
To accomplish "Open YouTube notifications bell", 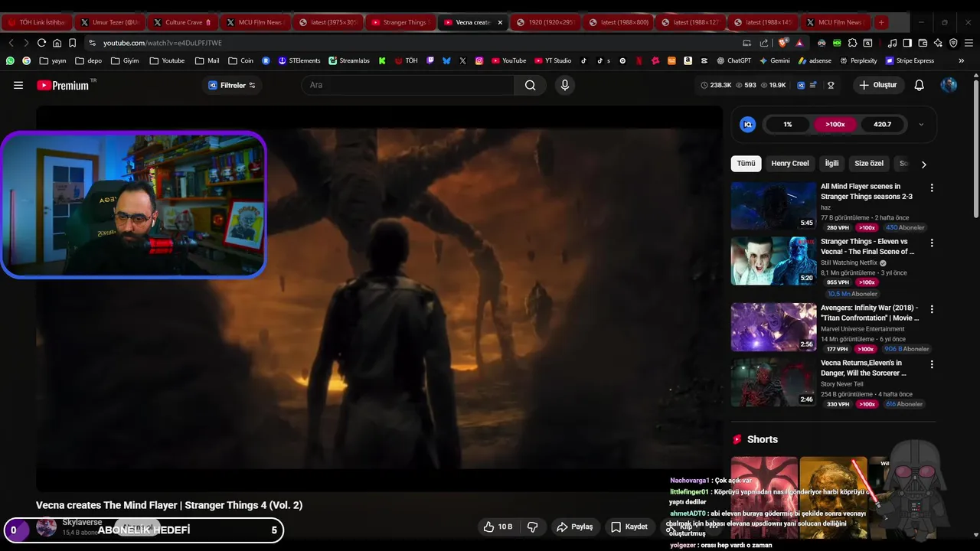I will click(919, 85).
